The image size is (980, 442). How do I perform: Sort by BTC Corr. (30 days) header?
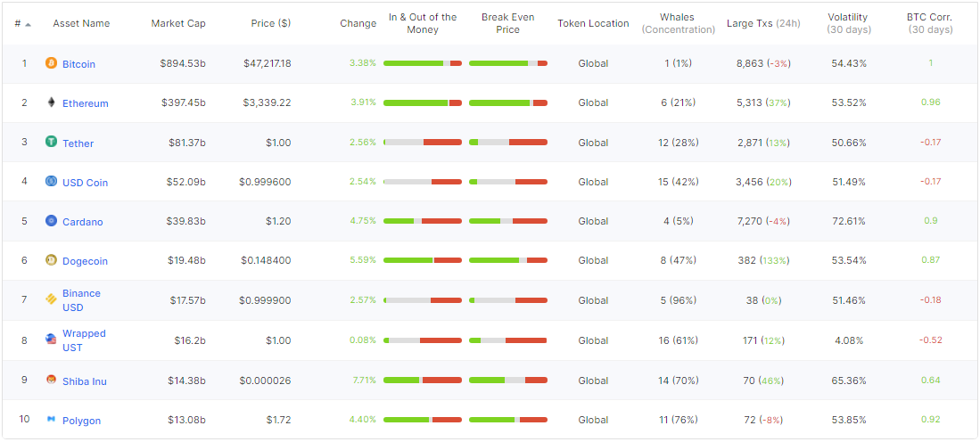(x=930, y=23)
